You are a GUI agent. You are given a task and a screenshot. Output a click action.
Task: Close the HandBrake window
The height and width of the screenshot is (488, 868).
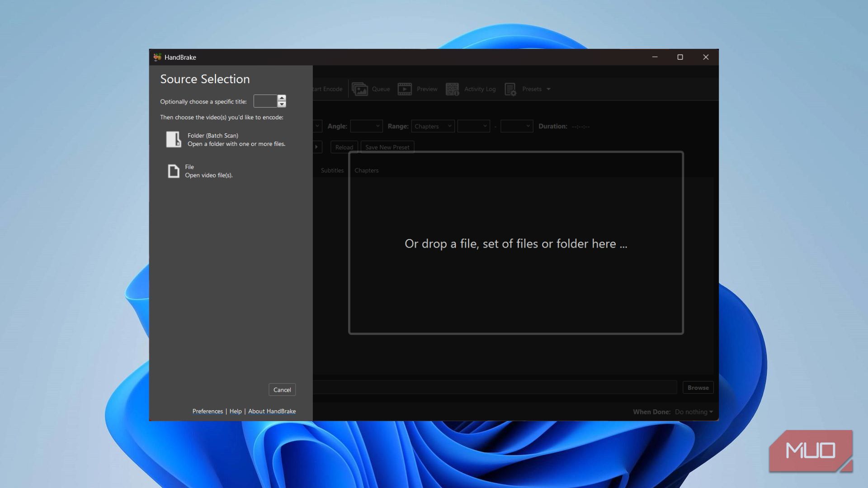pyautogui.click(x=706, y=57)
